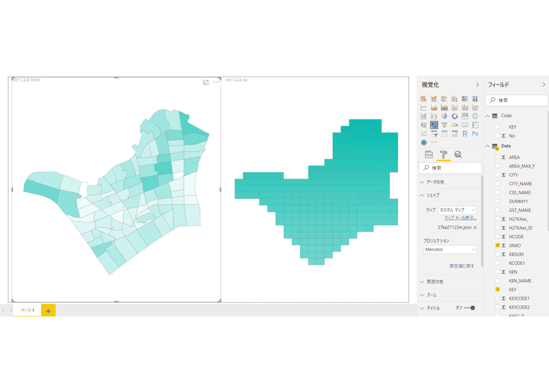Choose the R script visual icon

465,134
